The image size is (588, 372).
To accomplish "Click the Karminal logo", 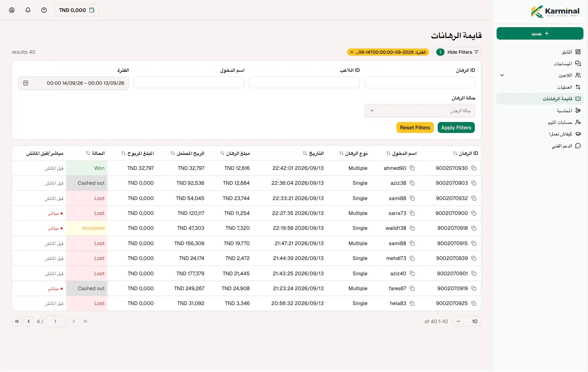I will click(555, 12).
